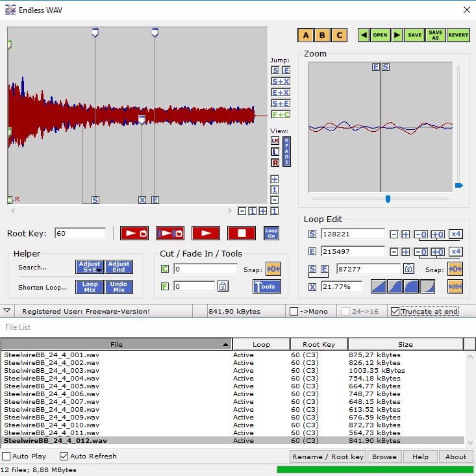Open the Tools button

(x=267, y=286)
